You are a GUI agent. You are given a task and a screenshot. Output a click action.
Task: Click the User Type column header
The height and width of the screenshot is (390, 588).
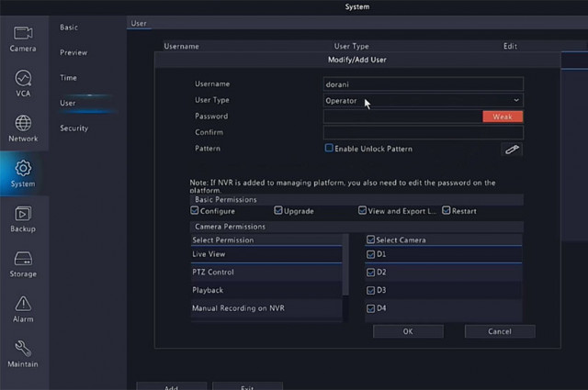351,46
